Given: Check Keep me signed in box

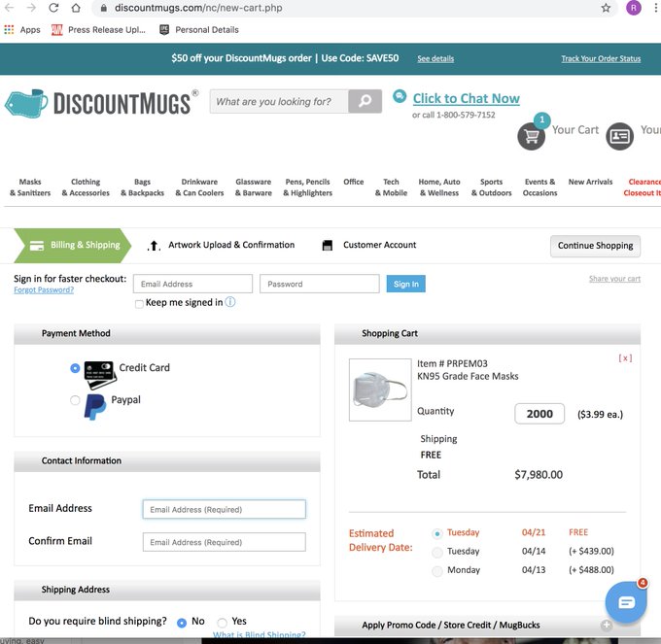Looking at the screenshot, I should pyautogui.click(x=139, y=304).
